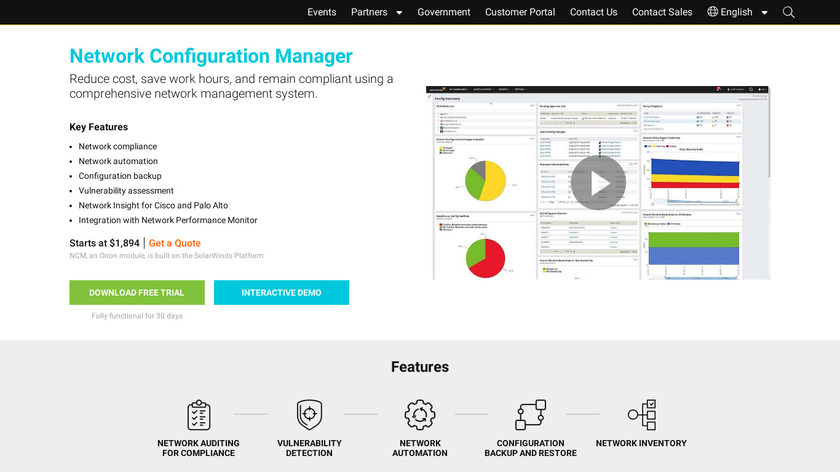
Task: Select the Configuration Backup and Restore icon
Action: pyautogui.click(x=530, y=415)
